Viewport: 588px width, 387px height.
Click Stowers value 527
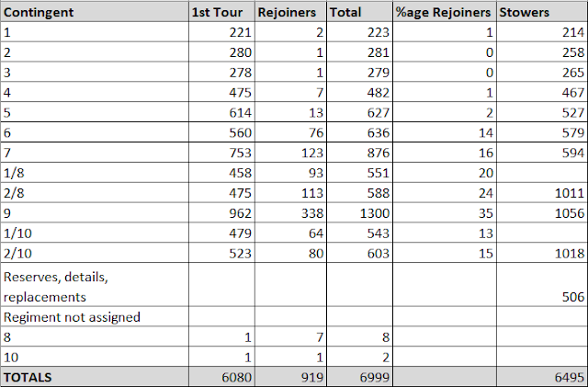click(573, 113)
